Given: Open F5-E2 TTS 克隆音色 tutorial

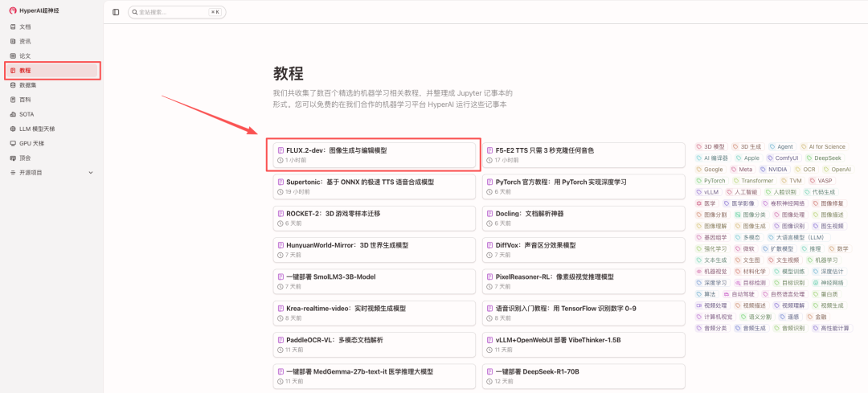Looking at the screenshot, I should 583,155.
